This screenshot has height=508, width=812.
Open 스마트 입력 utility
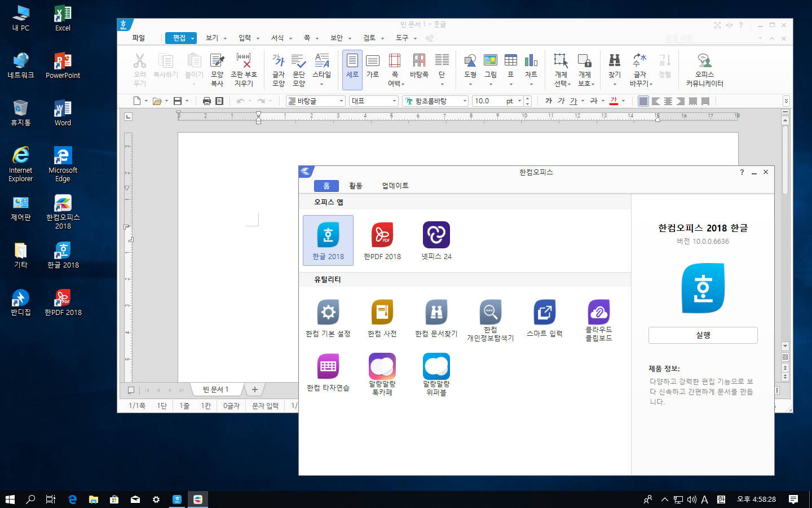(545, 318)
